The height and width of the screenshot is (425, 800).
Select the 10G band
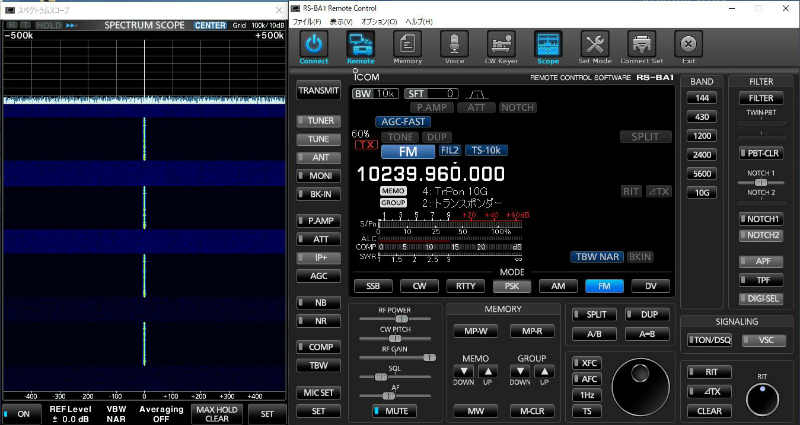tap(702, 192)
